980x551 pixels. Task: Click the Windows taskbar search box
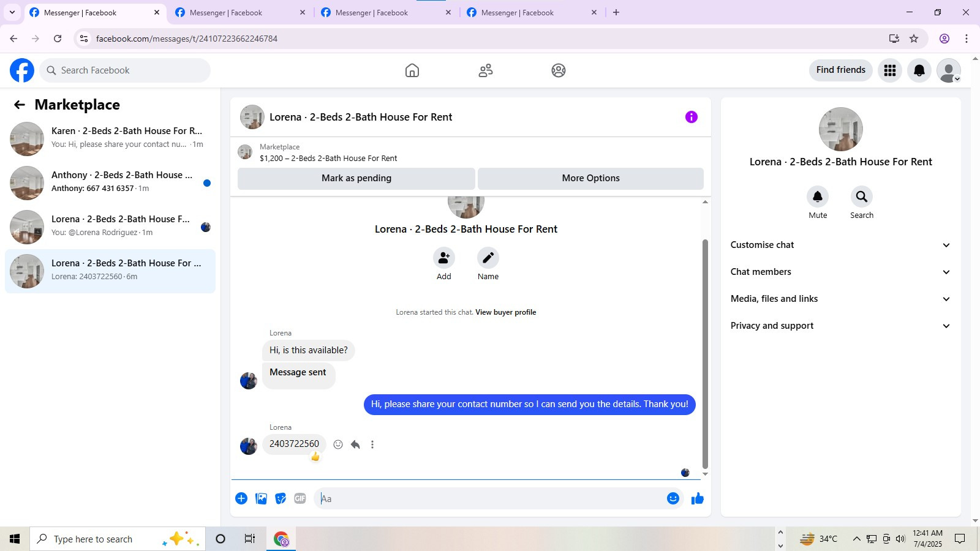(x=118, y=539)
